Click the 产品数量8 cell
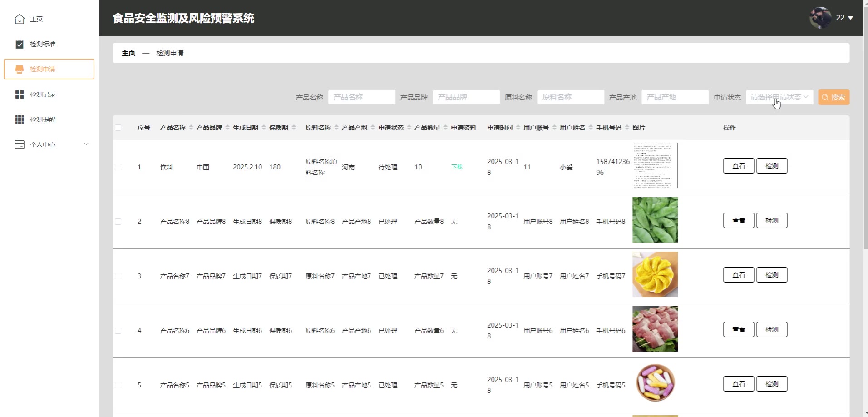The height and width of the screenshot is (417, 868). click(x=429, y=222)
